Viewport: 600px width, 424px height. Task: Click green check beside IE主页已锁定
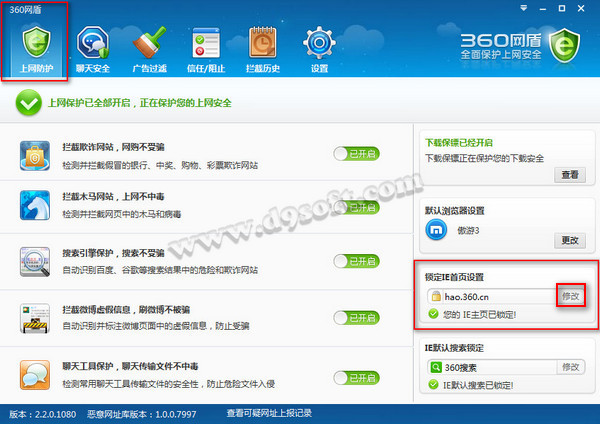433,314
